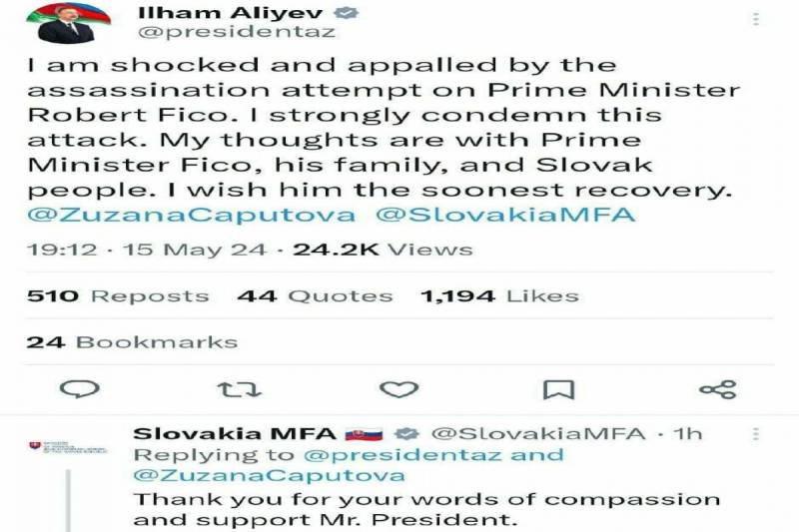
Task: Open Ilham Aliyev's profile picture
Action: tap(65, 23)
